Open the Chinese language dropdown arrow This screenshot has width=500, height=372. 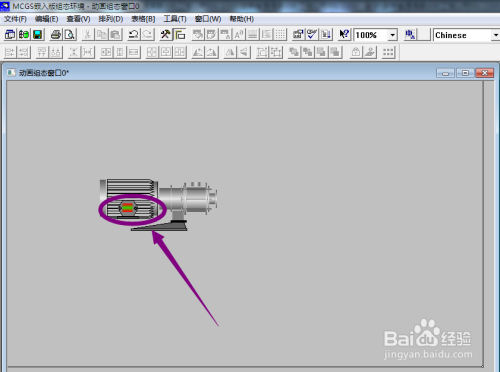pos(495,35)
